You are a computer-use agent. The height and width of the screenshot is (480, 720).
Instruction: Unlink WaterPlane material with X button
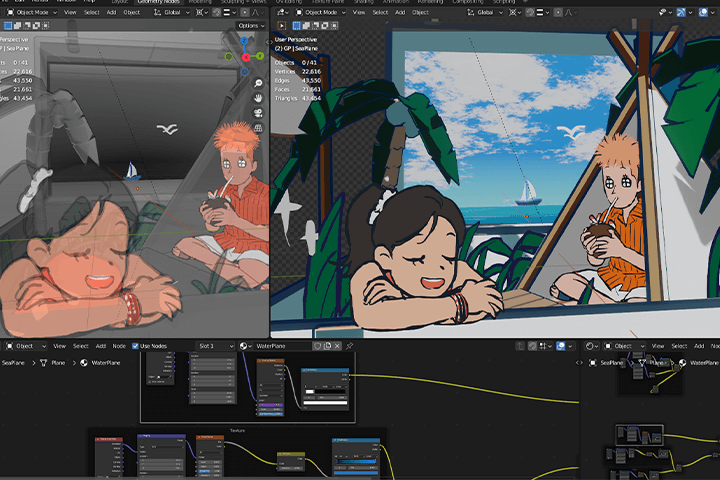pyautogui.click(x=337, y=346)
